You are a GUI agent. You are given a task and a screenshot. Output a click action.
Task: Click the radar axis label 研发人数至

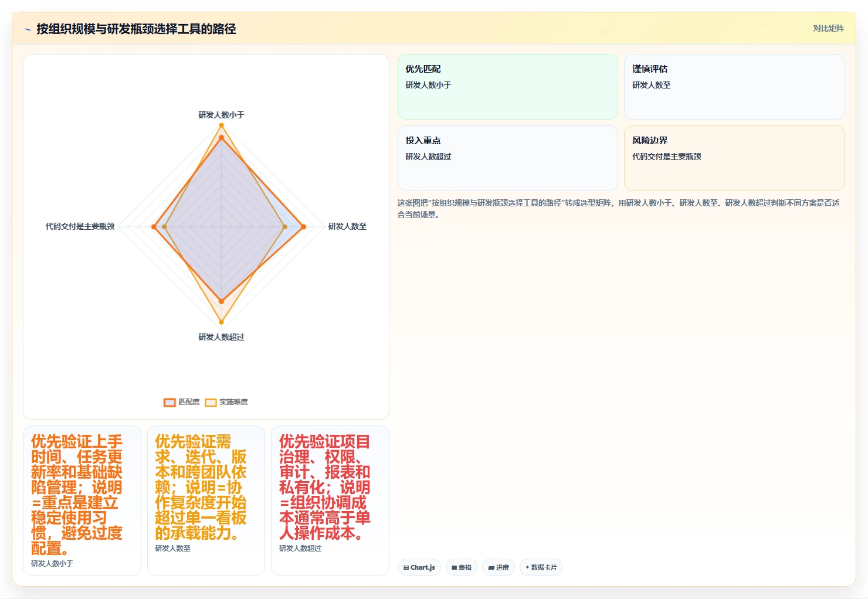[x=347, y=226]
